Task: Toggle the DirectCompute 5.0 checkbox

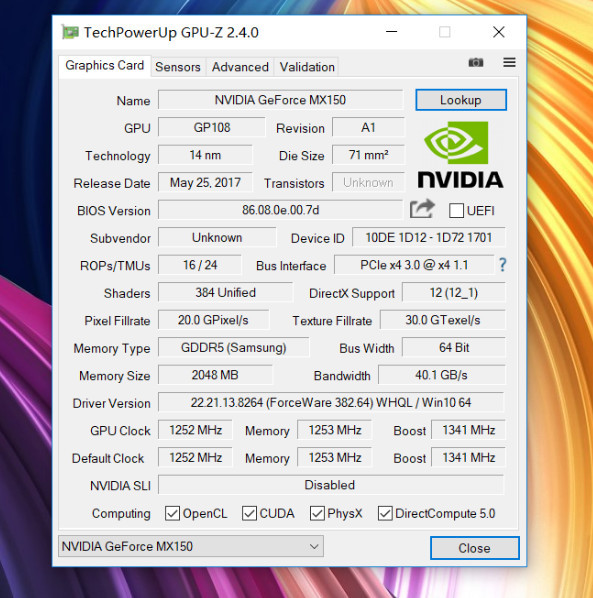Action: (385, 513)
